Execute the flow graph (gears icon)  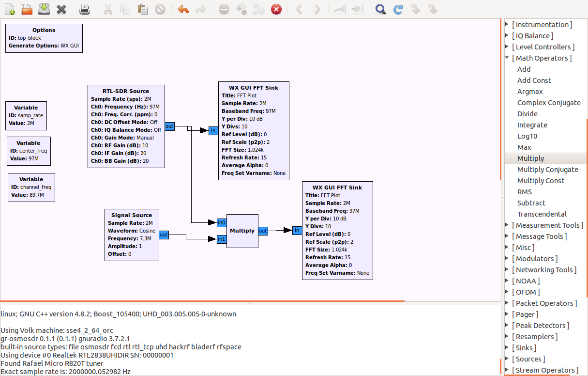coord(258,9)
